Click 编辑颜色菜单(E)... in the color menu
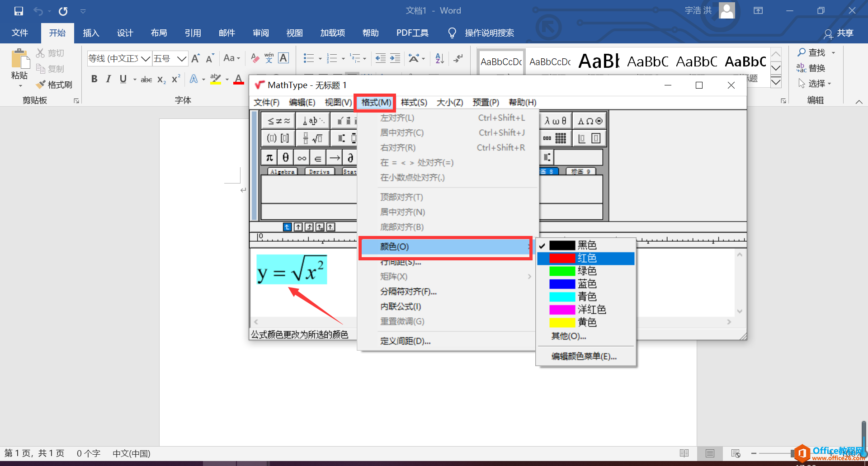The height and width of the screenshot is (466, 868). coord(583,356)
